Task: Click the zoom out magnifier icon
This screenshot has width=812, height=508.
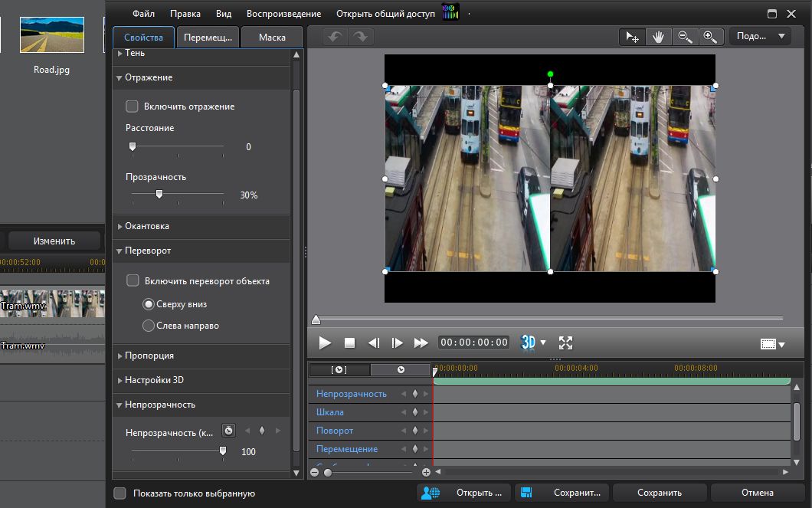Action: (684, 37)
